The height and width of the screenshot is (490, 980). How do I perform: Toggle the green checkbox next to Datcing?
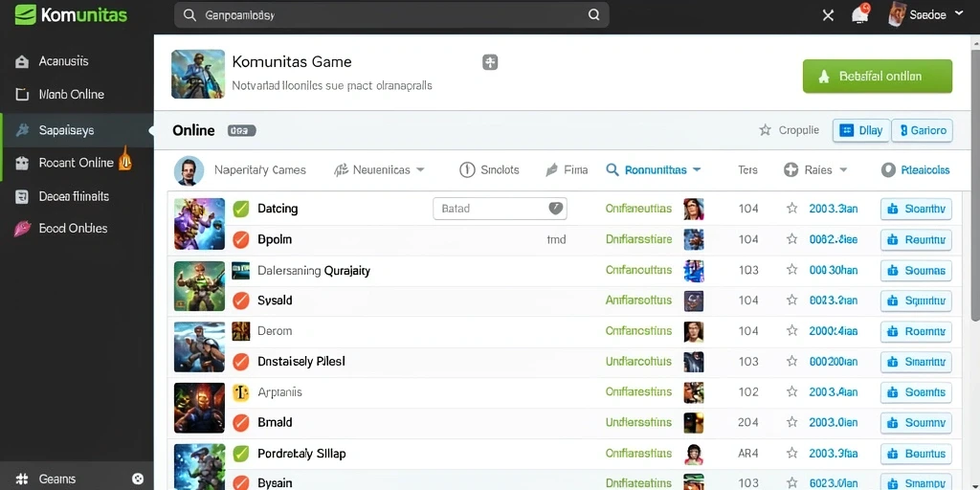[240, 209]
